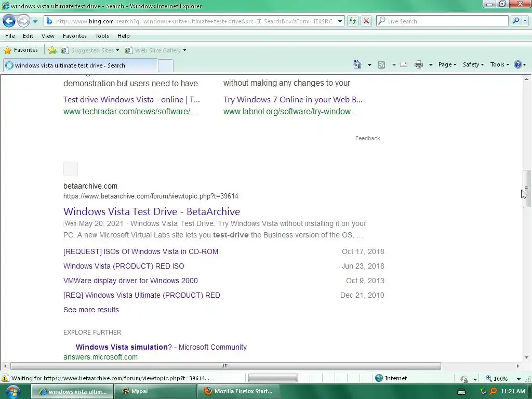Open the Tools command bar dropdown
532x399 pixels.
[x=499, y=64]
